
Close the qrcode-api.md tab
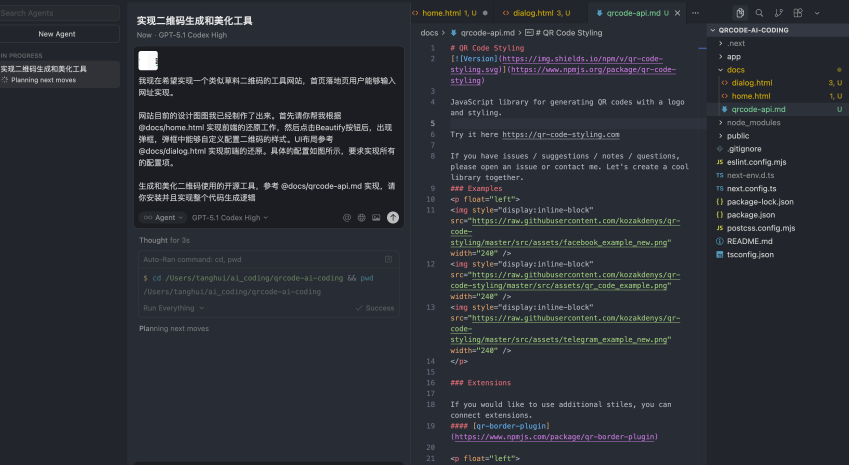tap(678, 13)
